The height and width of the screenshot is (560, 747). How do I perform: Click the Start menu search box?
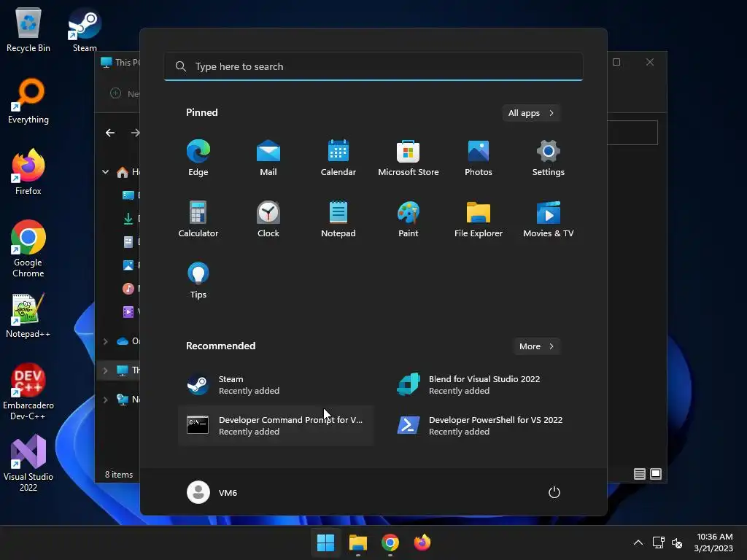pos(373,66)
